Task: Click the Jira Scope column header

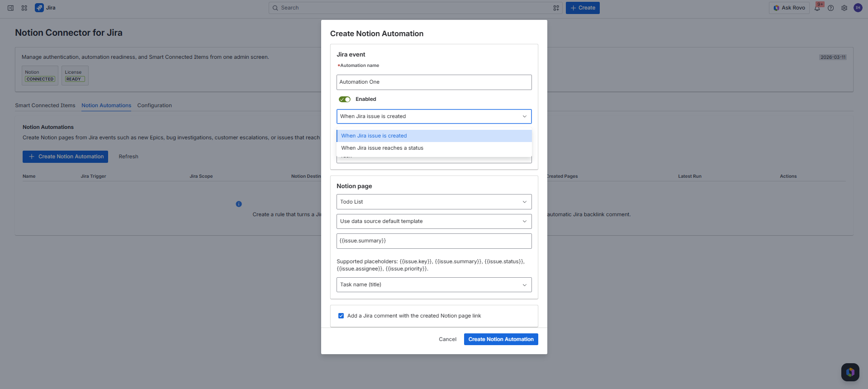Action: (x=201, y=176)
